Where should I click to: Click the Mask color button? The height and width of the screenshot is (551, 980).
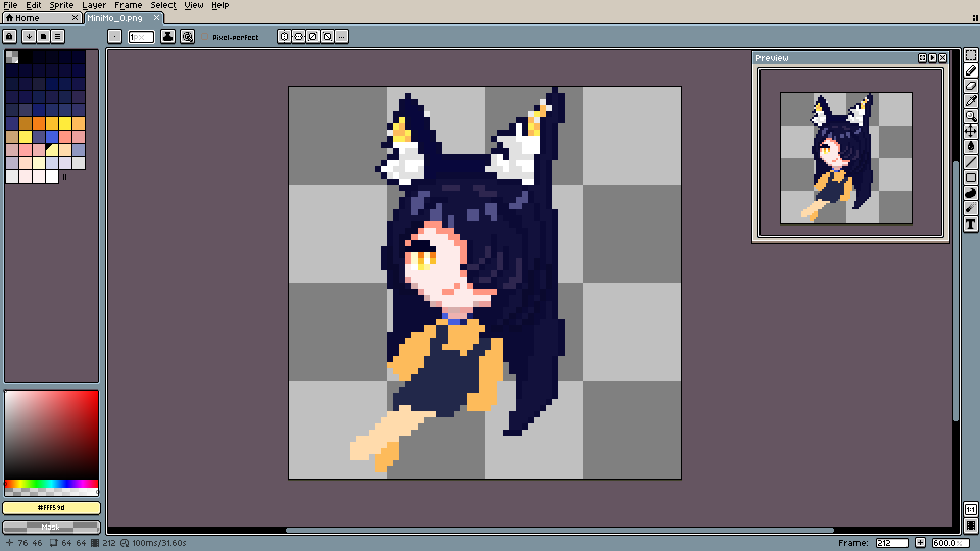pos(51,527)
